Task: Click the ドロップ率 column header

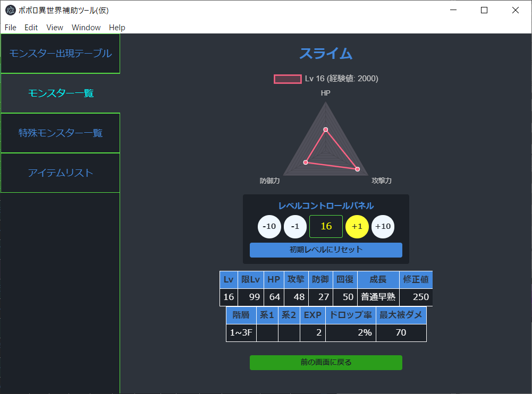Action: pos(350,315)
